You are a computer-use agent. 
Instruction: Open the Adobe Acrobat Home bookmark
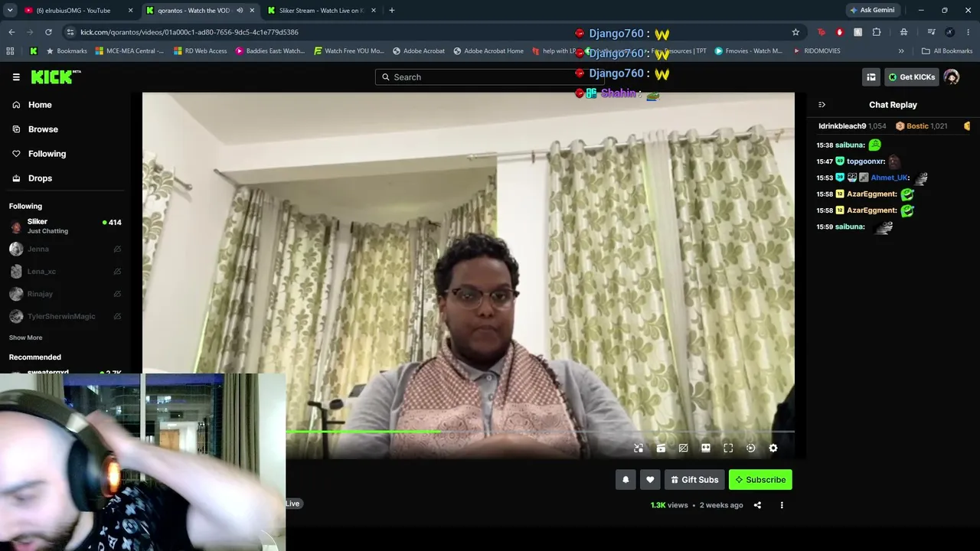(488, 51)
